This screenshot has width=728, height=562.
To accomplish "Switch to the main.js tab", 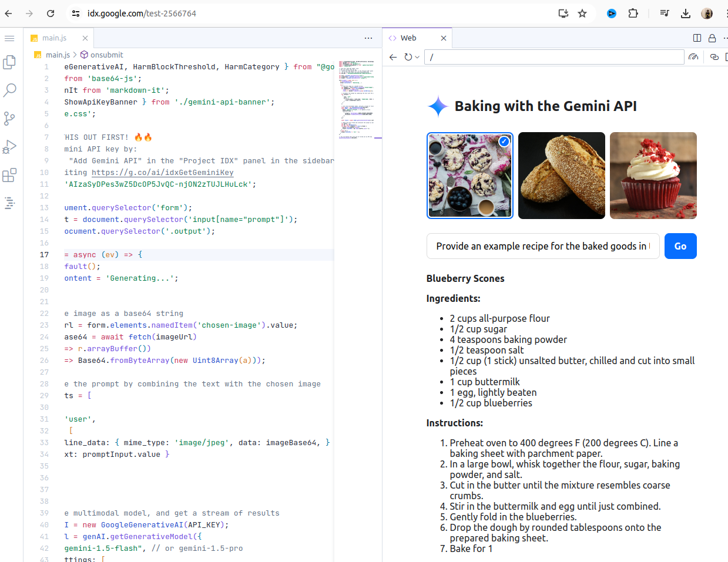I will click(x=53, y=38).
